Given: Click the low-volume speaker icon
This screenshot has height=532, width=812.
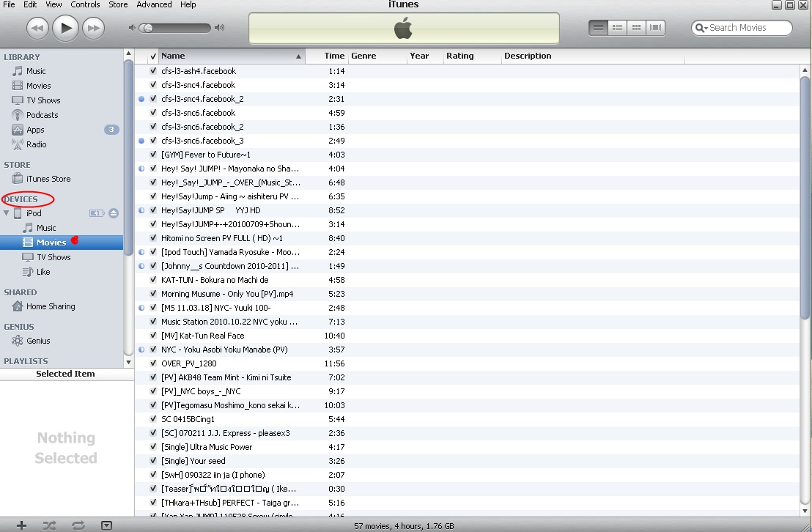Looking at the screenshot, I should tap(131, 28).
